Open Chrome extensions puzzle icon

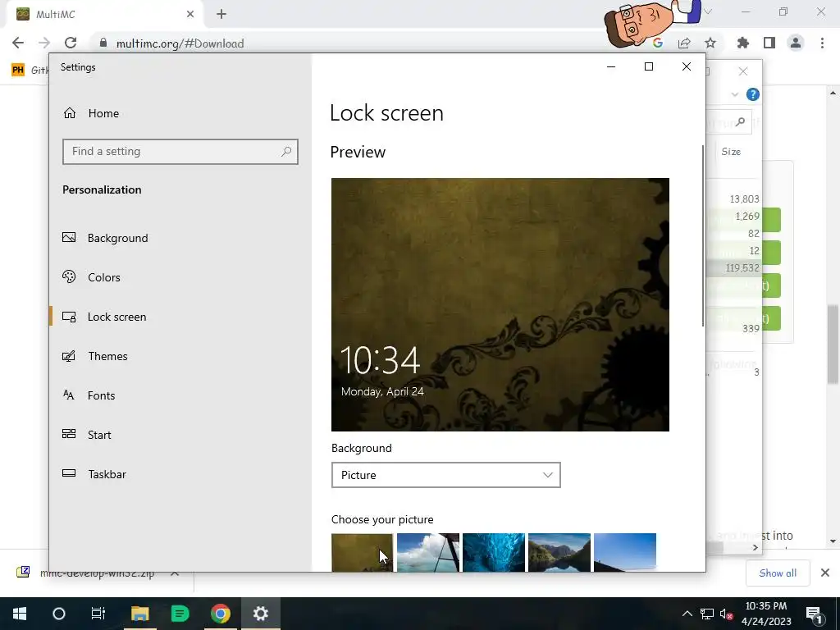[742, 43]
